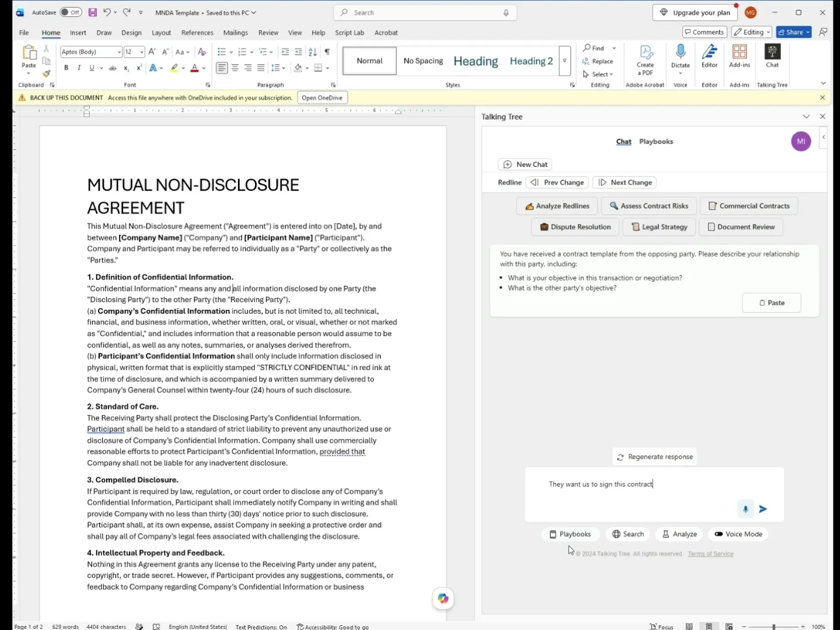Image resolution: width=840 pixels, height=630 pixels.
Task: Apply the yellow text highlight color
Action: (174, 68)
